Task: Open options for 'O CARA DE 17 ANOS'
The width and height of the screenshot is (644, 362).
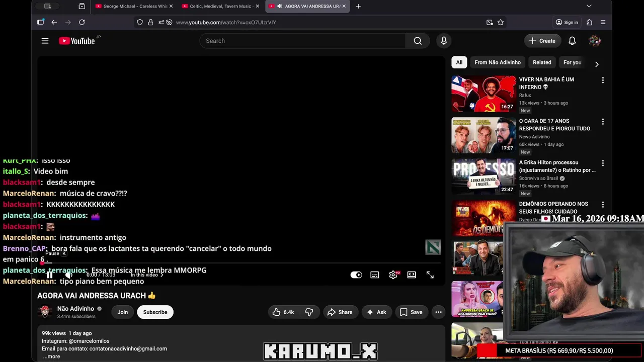Action: pyautogui.click(x=603, y=122)
